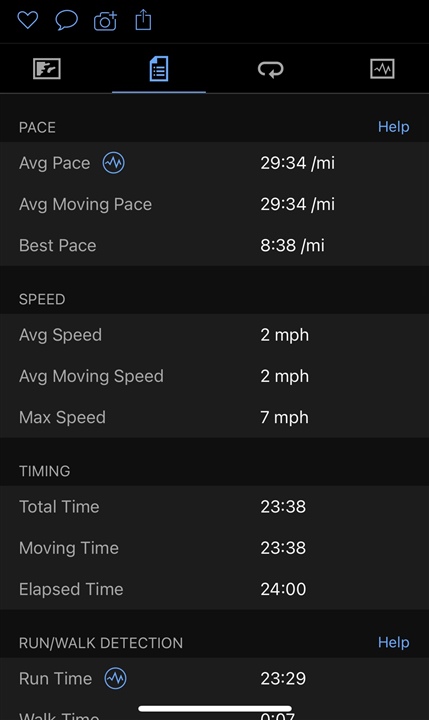Tap the heart like icon
The width and height of the screenshot is (429, 720).
coord(28,20)
